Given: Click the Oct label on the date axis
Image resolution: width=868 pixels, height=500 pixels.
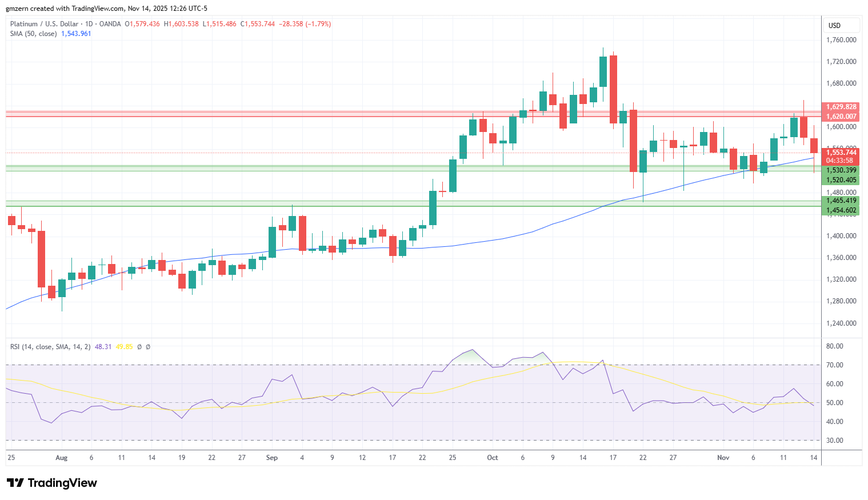Looking at the screenshot, I should click(x=493, y=458).
